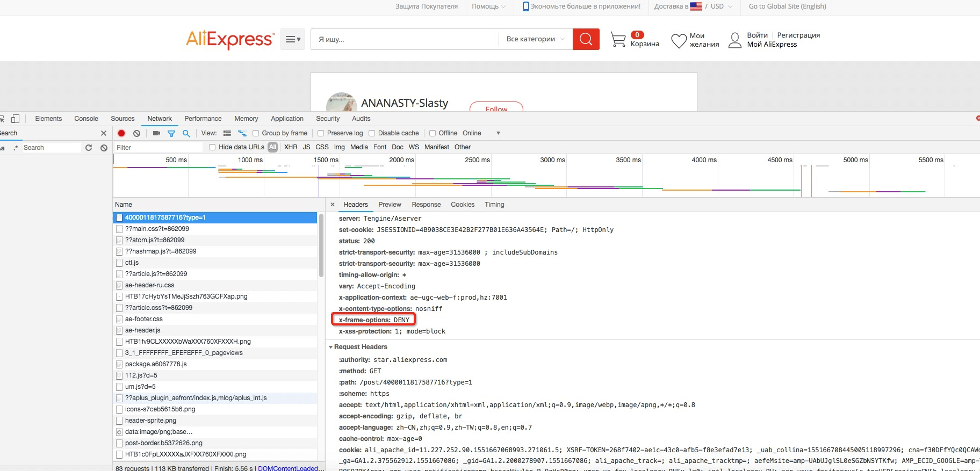The image size is (980, 471).
Task: Stop recording the network log
Action: [x=121, y=133]
